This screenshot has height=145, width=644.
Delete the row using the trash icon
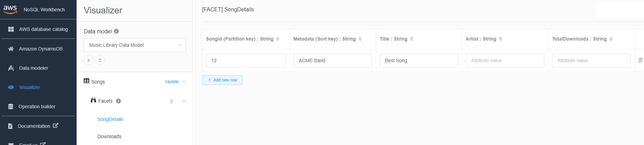click(x=641, y=60)
